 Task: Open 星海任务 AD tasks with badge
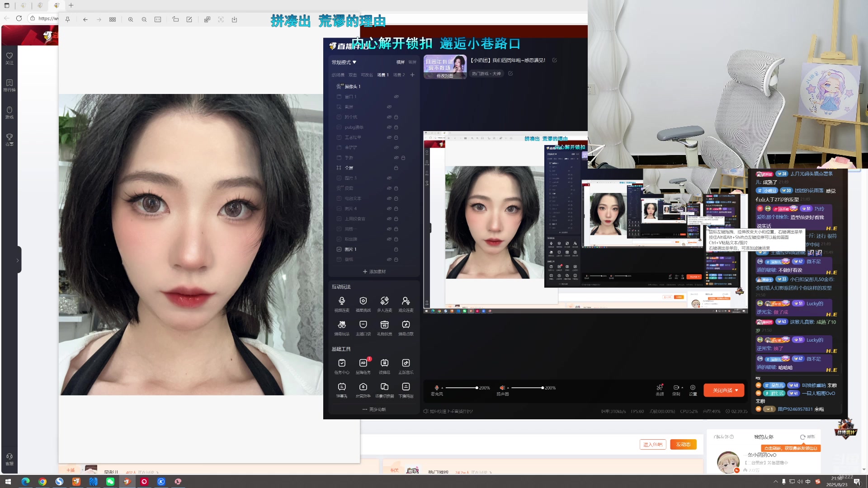coord(363,366)
